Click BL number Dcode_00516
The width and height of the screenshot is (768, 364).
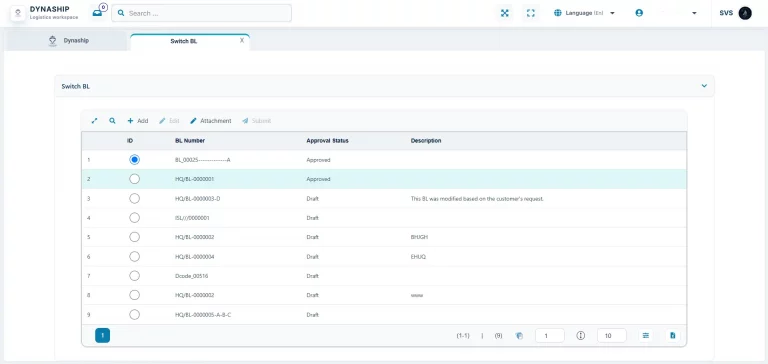192,276
